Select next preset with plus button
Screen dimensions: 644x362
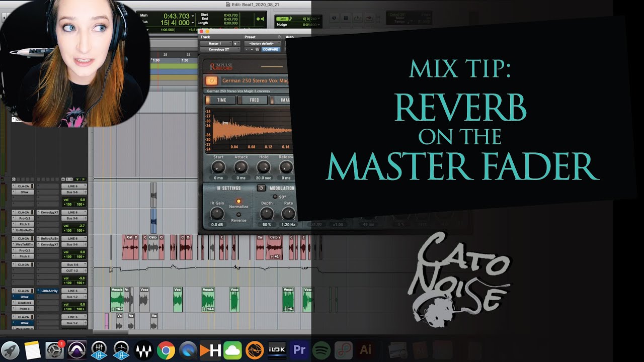252,49
